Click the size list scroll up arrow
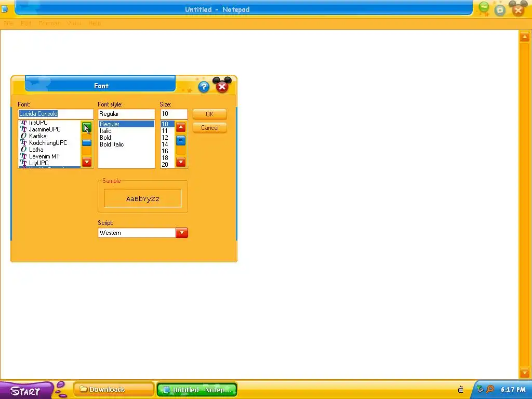This screenshot has height=399, width=532. point(181,128)
